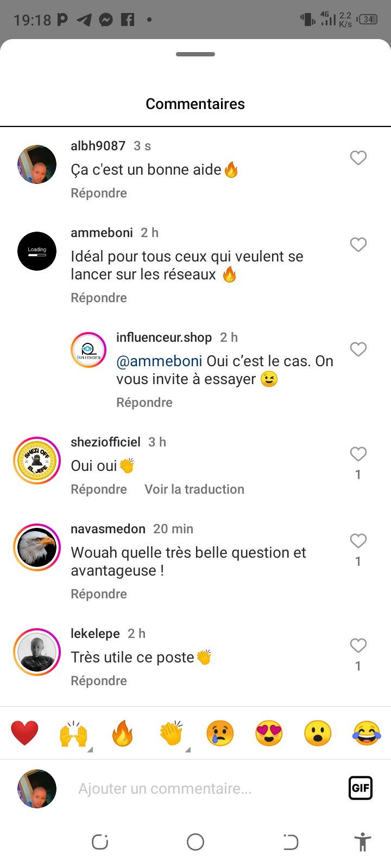Select the fire emoji quick reaction
This screenshot has height=868, width=391.
pyautogui.click(x=122, y=733)
